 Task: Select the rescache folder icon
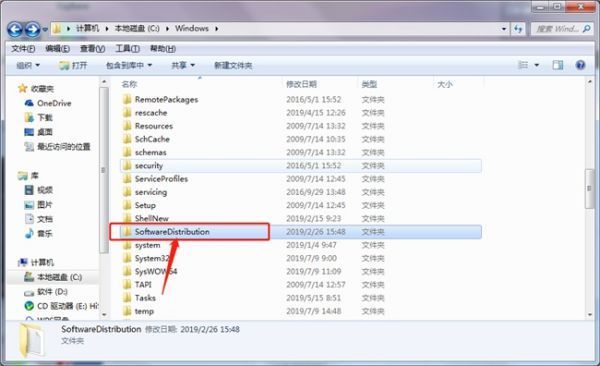tap(127, 113)
